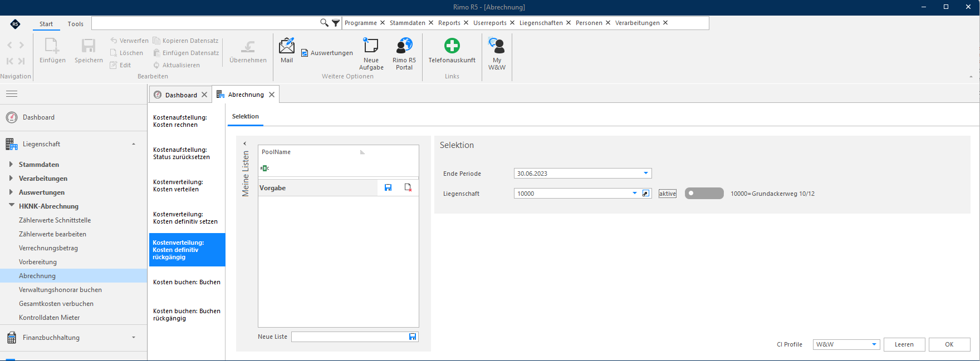Open the Liegenschaft number dropdown

634,194
